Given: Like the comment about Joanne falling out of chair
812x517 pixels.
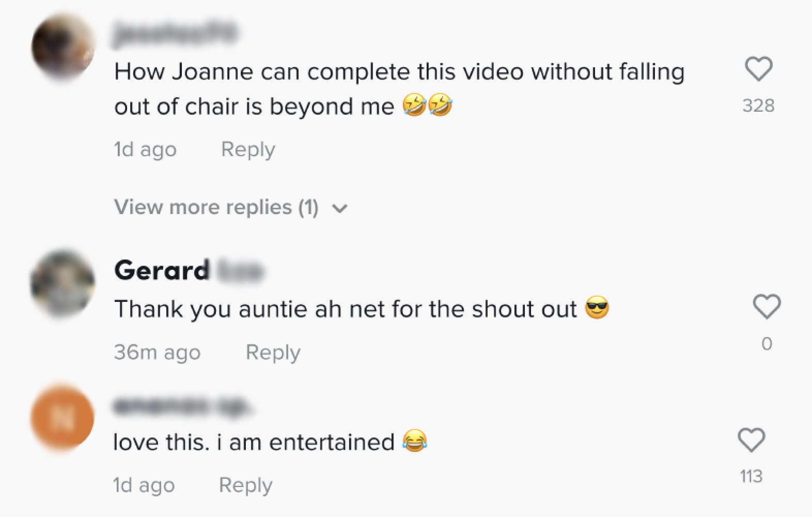Looking at the screenshot, I should click(x=758, y=69).
